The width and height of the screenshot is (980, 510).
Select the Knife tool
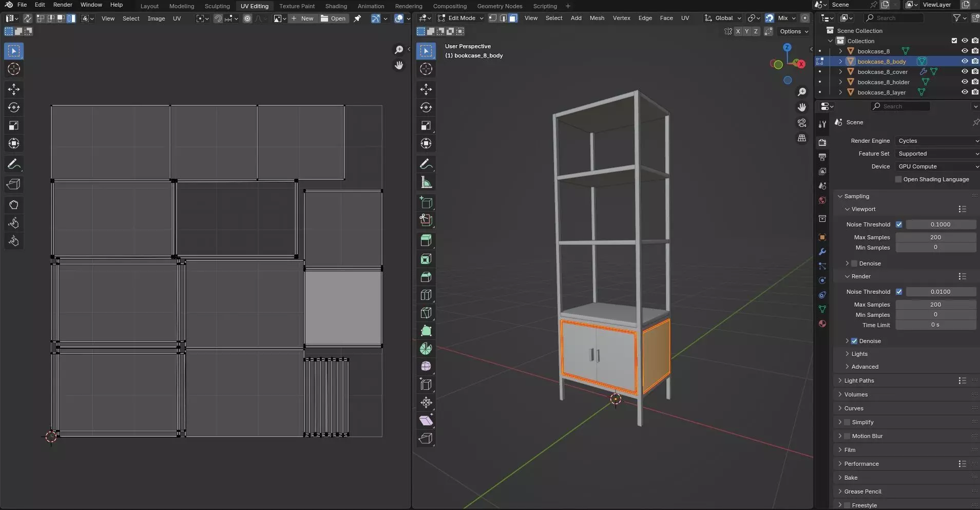426,313
